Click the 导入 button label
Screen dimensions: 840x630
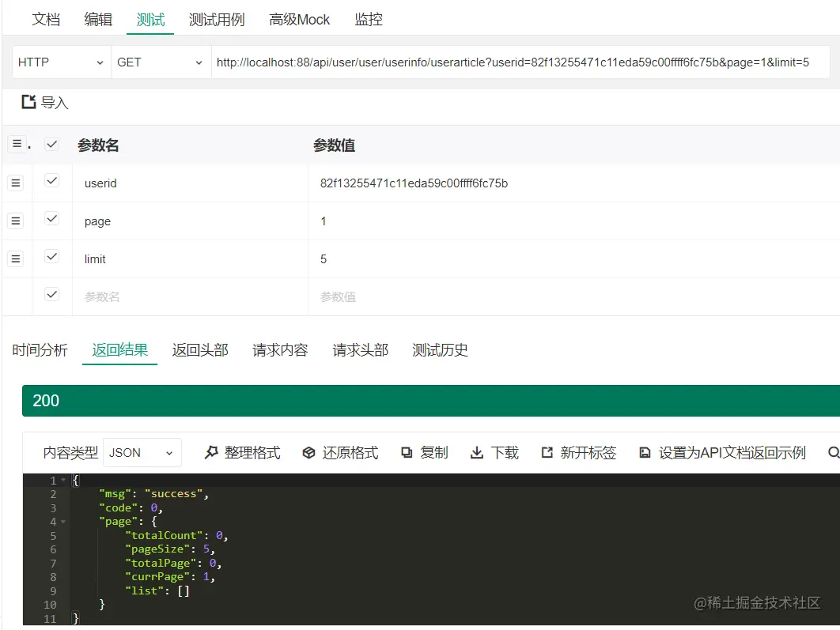click(55, 103)
